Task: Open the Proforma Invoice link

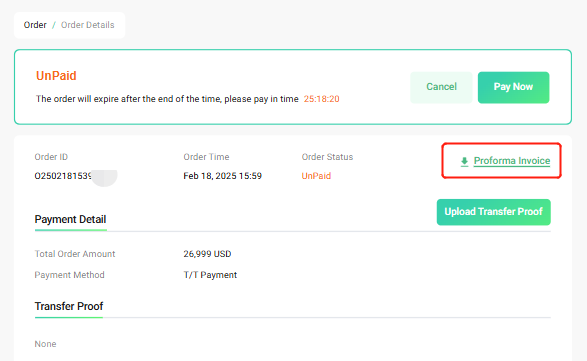Action: [512, 161]
